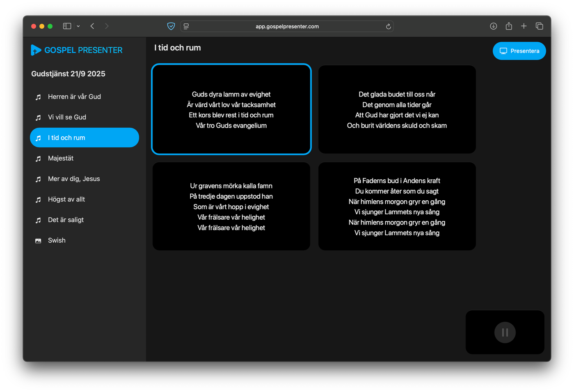The image size is (574, 392).
Task: Expand the sidebar options dropdown chevron
Action: coord(78,26)
